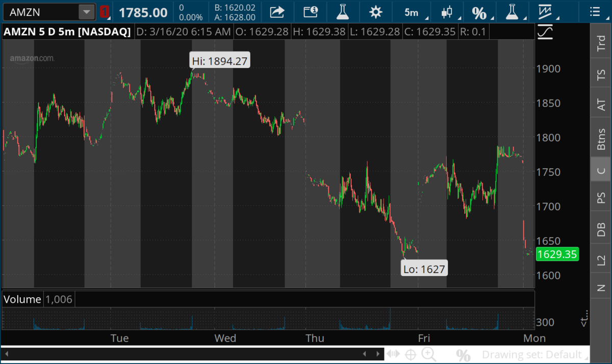Click the share chart arrow icon
The height and width of the screenshot is (364, 612).
(277, 12)
